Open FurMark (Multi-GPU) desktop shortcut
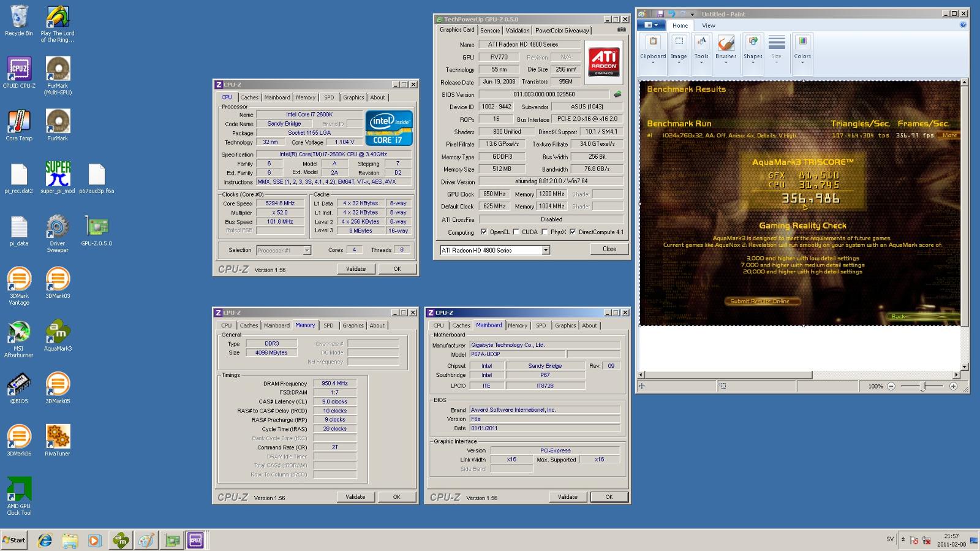Screen dimensions: 980x551 coord(58,75)
